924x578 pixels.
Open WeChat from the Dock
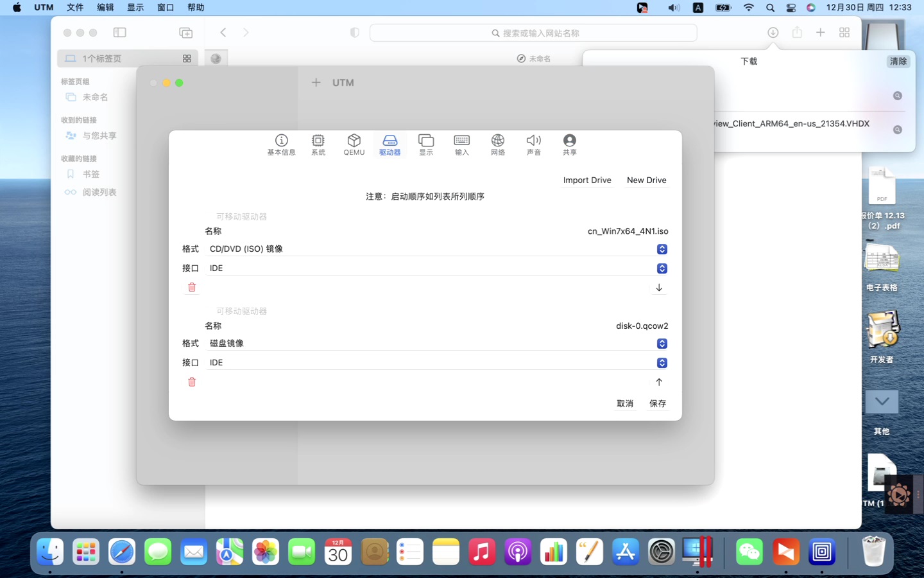pos(749,551)
